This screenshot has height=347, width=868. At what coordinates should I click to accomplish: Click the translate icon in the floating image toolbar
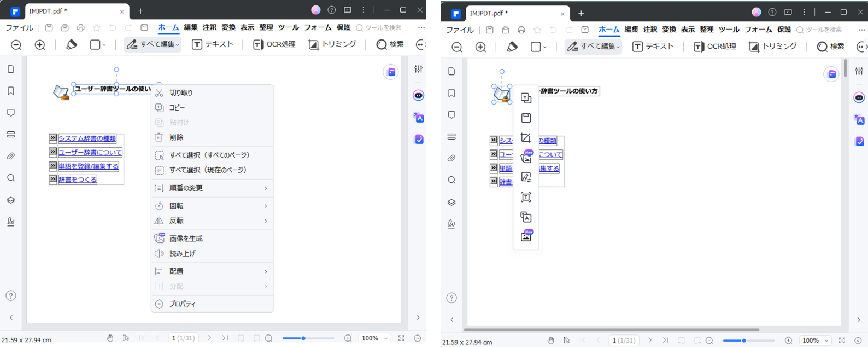click(526, 217)
